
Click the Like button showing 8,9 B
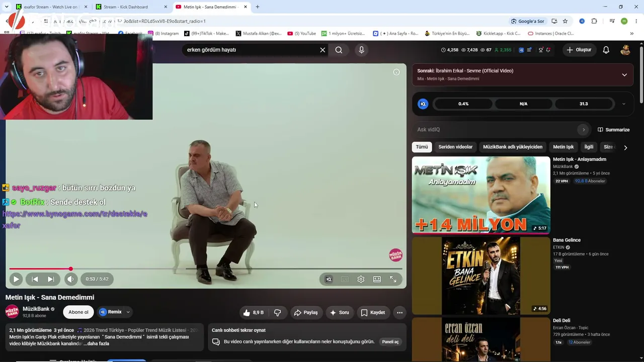[x=254, y=313]
